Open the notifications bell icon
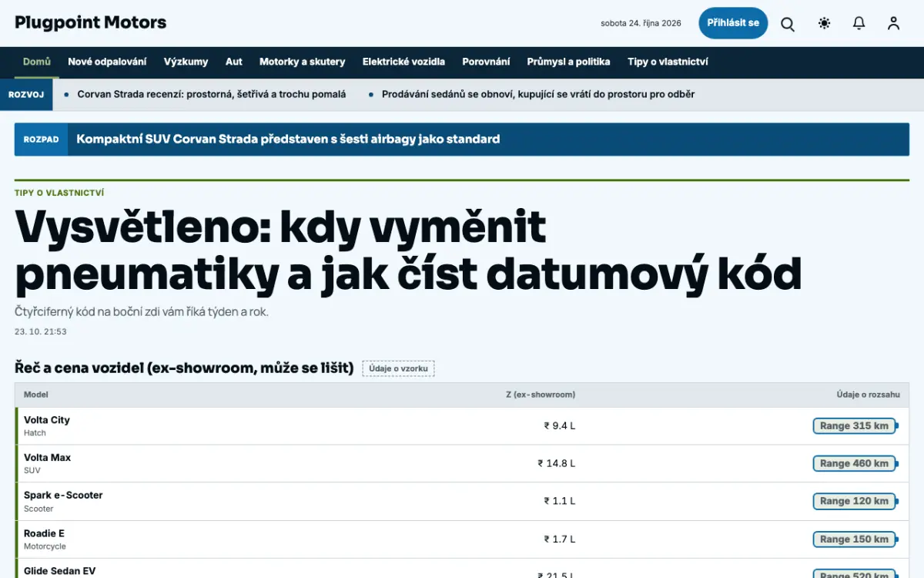The image size is (924, 578). (859, 24)
